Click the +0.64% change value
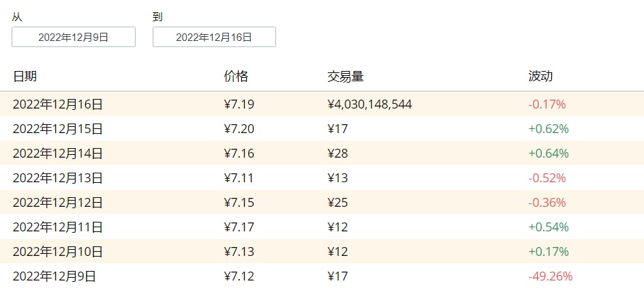The image size is (644, 288). tap(548, 154)
